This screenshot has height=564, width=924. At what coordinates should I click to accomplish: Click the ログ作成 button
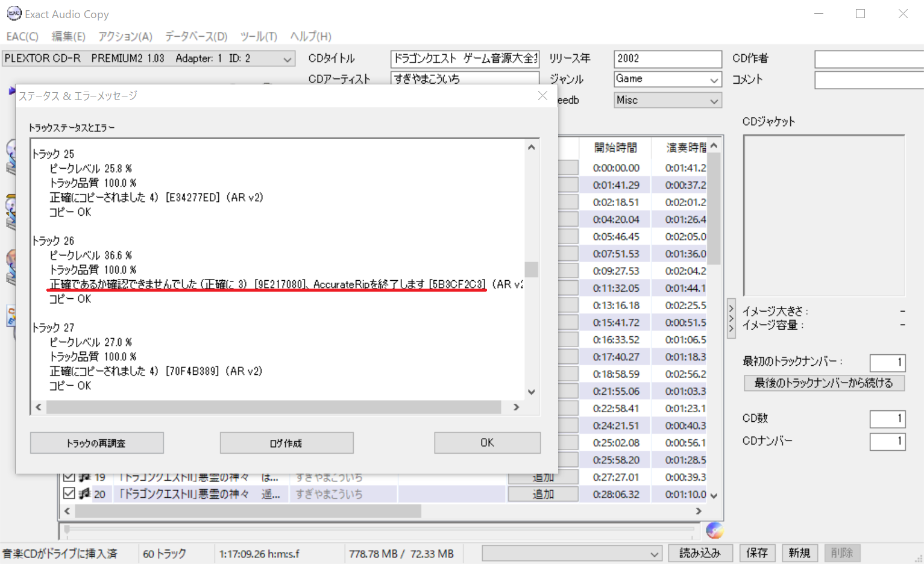pyautogui.click(x=286, y=443)
